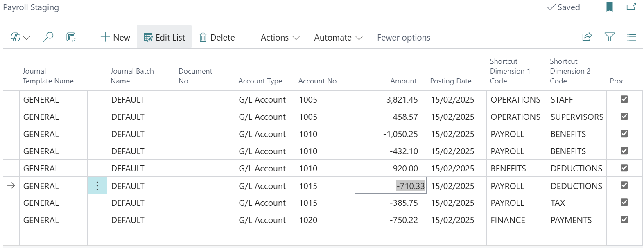Show as list view icon
The width and height of the screenshot is (644, 248).
pos(632,37)
